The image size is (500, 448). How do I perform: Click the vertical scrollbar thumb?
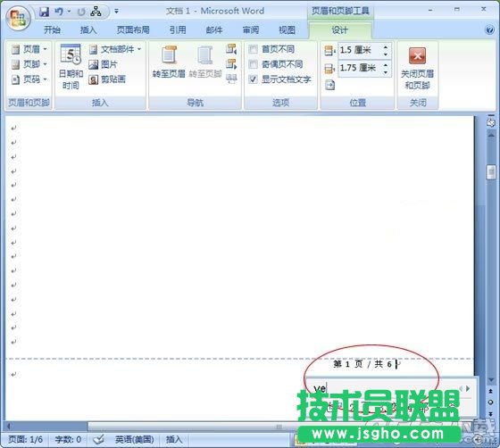pyautogui.click(x=491, y=172)
